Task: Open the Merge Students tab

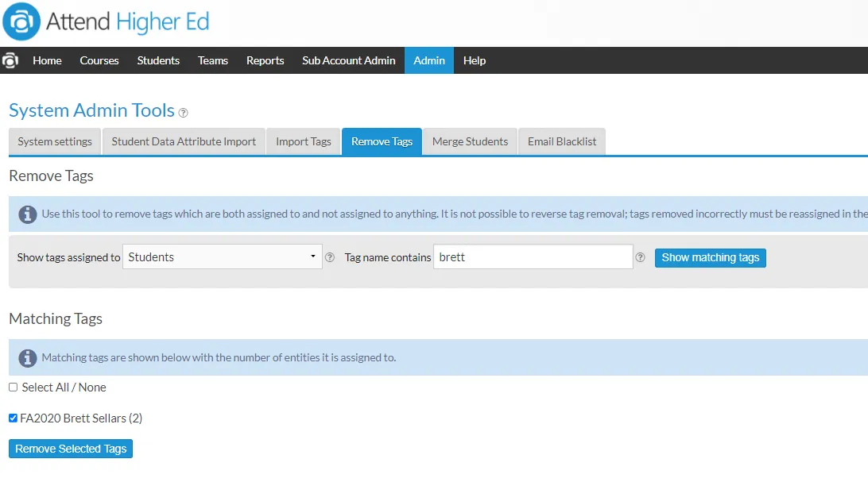Action: pos(470,141)
